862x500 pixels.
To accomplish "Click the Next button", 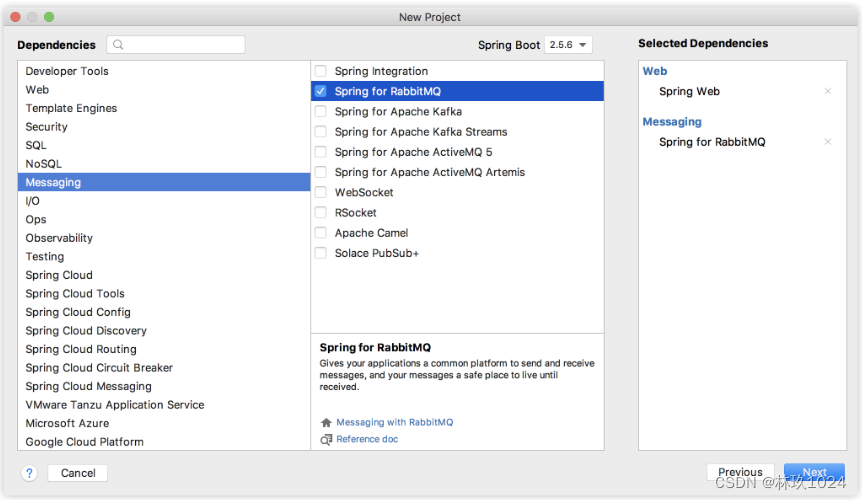I will pos(814,472).
